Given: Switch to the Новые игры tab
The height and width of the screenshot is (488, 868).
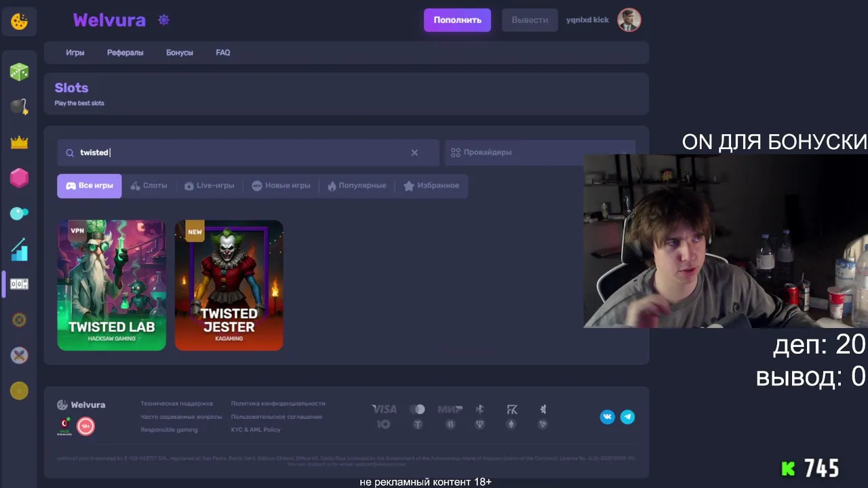Looking at the screenshot, I should [x=281, y=186].
